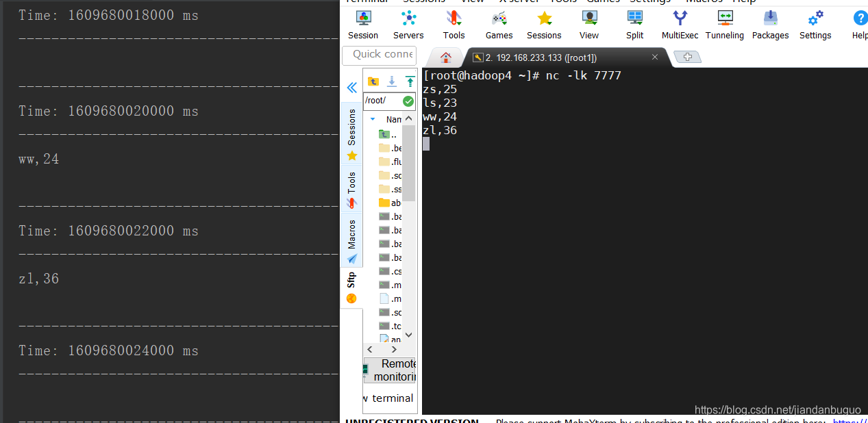Click 'Time: 1609680020000 ms' in left console
The width and height of the screenshot is (868, 423).
coord(108,111)
